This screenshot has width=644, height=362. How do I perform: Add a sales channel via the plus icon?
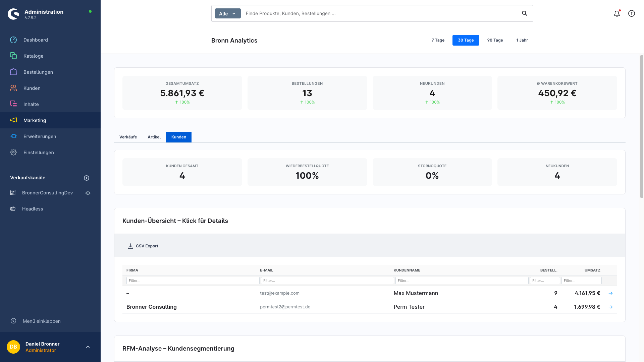click(x=87, y=178)
